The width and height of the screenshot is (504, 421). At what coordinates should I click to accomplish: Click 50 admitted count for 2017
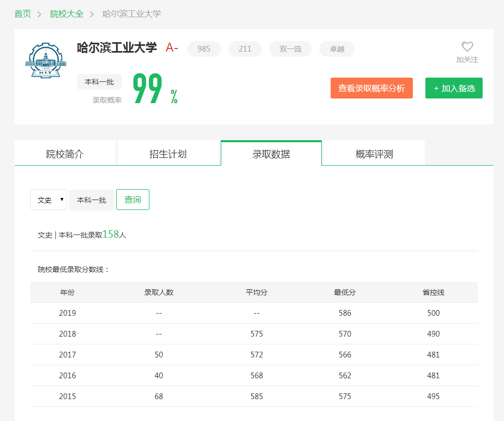tap(159, 355)
